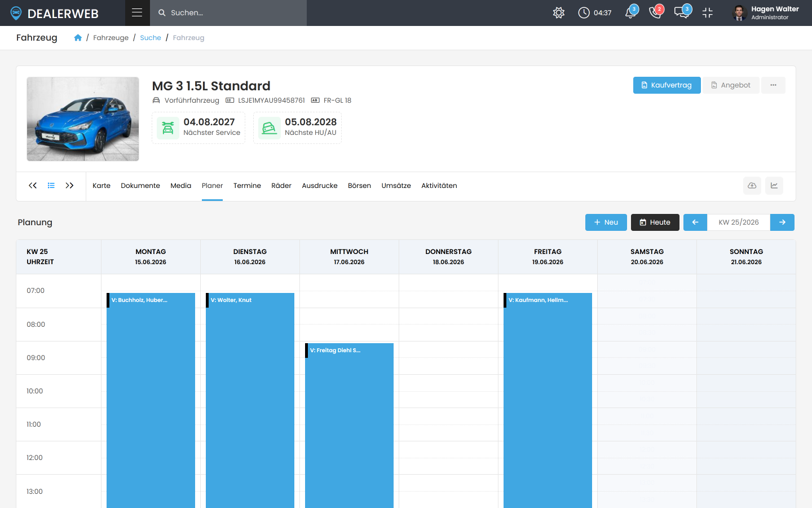812x508 pixels.
Task: Go to next calendar week arrow
Action: 783,222
